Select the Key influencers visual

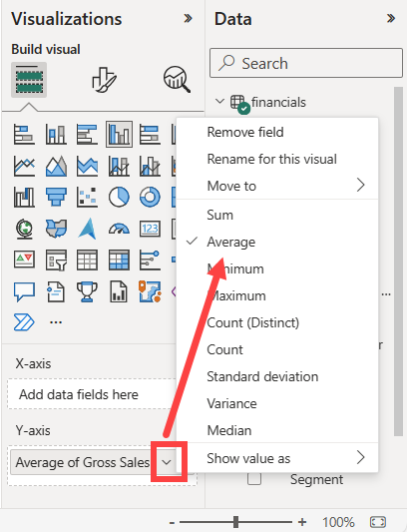point(150,261)
